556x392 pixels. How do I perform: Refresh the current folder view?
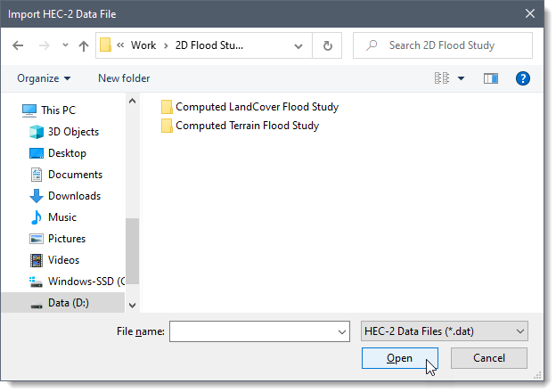pyautogui.click(x=328, y=45)
